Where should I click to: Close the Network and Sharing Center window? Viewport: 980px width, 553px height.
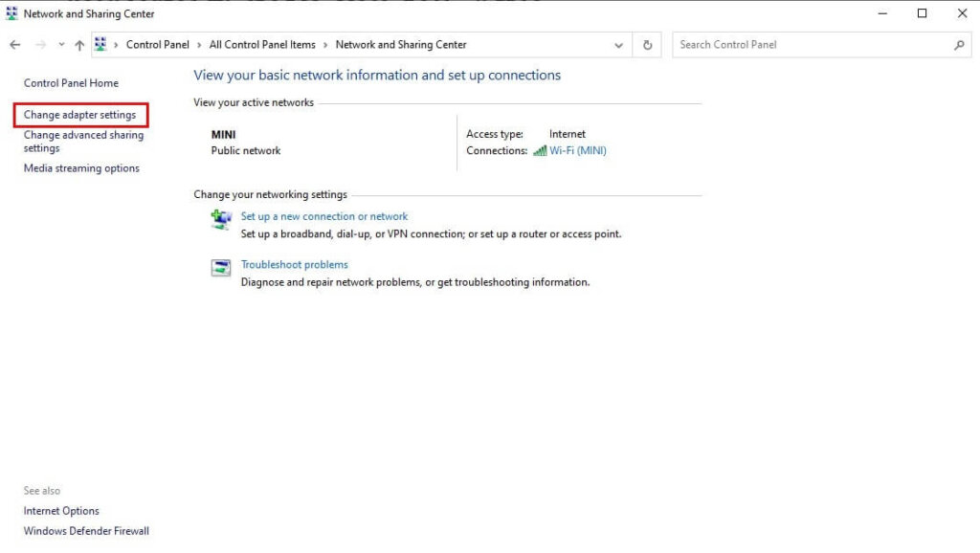pyautogui.click(x=962, y=13)
